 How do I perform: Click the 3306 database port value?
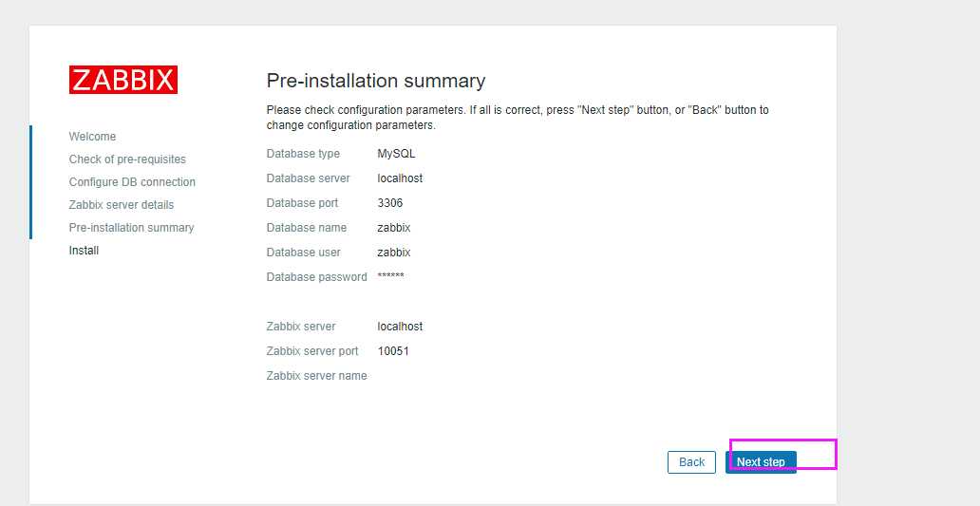tap(390, 203)
